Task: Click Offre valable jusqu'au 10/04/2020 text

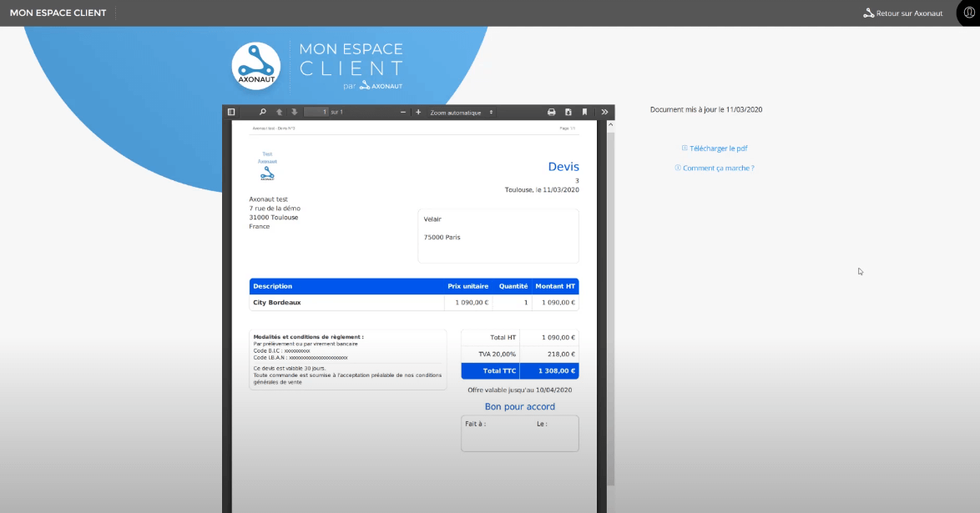Action: 520,390
